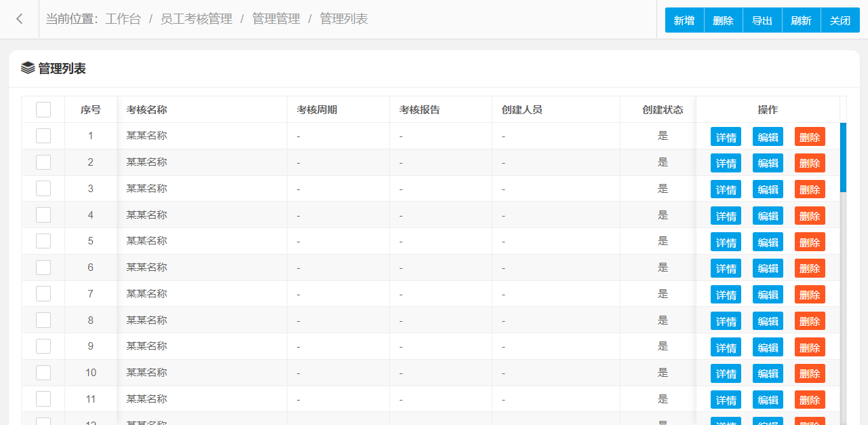This screenshot has width=868, height=425.
Task: Check the checkbox for row 2
Action: [x=43, y=162]
